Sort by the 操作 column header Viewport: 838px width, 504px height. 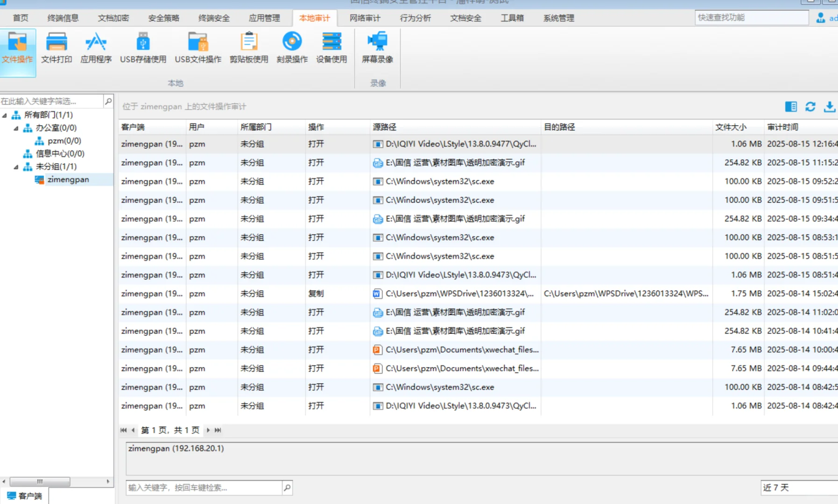coord(338,127)
